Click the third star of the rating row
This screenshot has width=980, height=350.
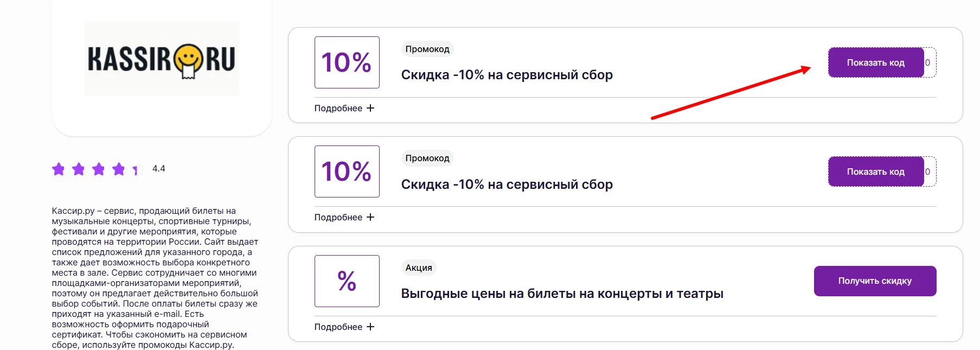[x=98, y=169]
